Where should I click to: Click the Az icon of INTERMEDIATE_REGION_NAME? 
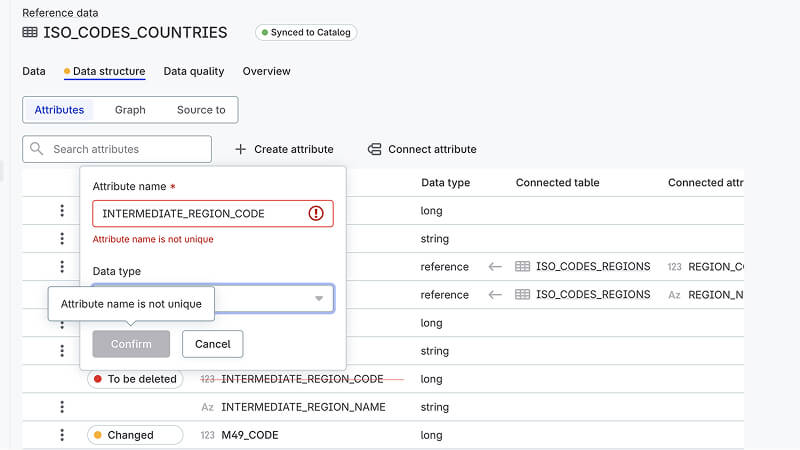pos(207,407)
